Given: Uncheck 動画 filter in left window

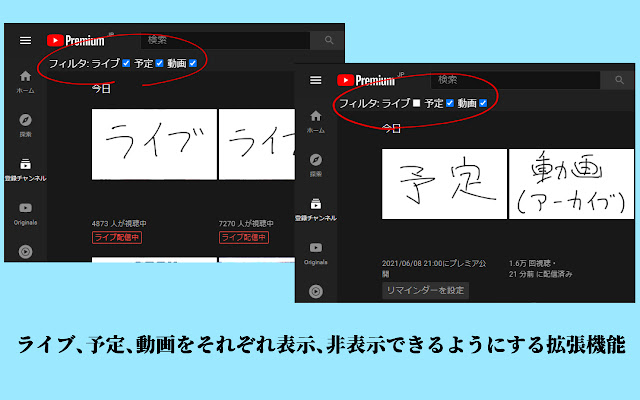Looking at the screenshot, I should (x=193, y=63).
